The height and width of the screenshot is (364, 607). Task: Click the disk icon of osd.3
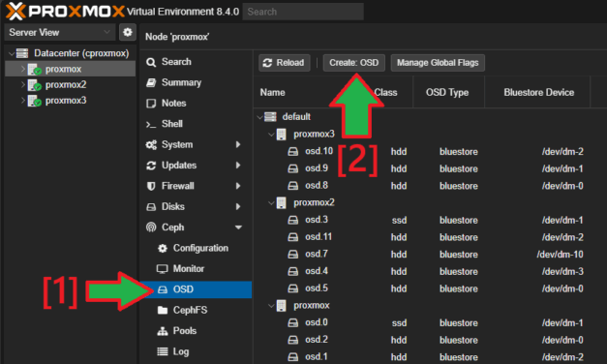click(293, 220)
